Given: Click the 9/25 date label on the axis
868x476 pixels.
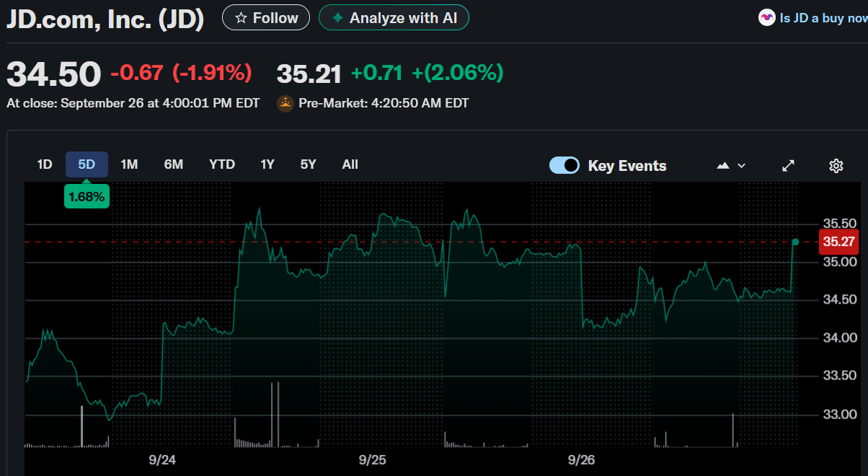Looking at the screenshot, I should click(x=373, y=460).
